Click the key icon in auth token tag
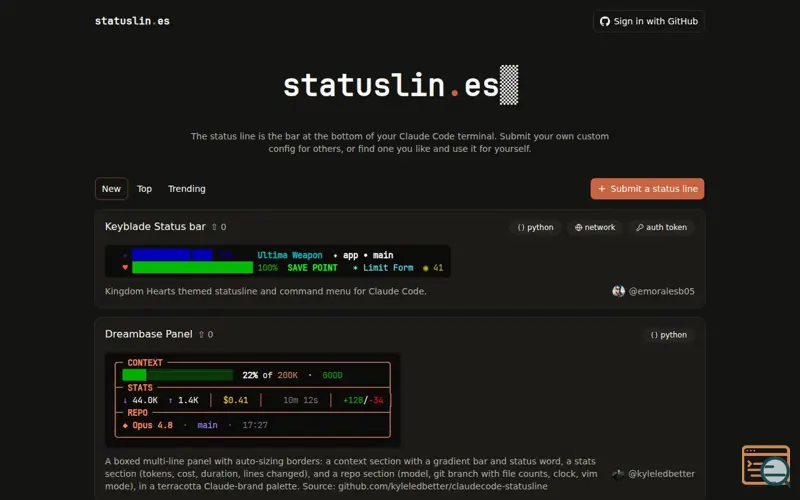This screenshot has height=500, width=800. pos(640,228)
